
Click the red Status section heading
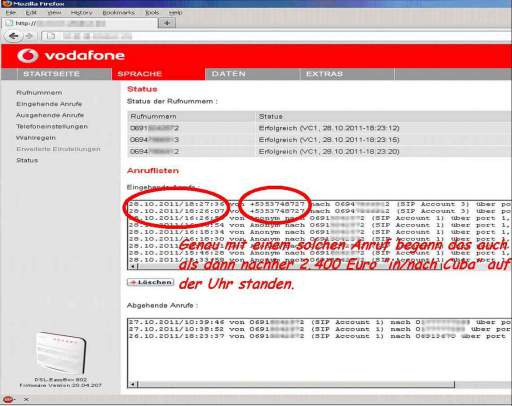point(142,89)
